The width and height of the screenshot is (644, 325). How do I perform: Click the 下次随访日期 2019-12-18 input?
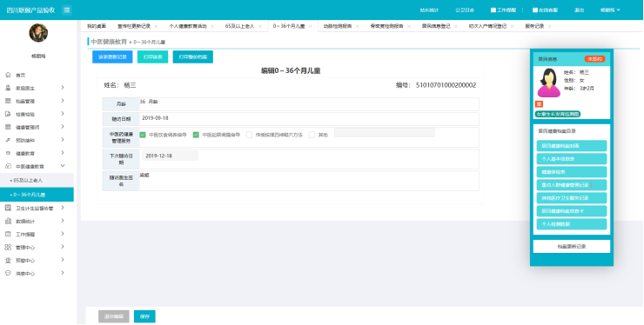[x=170, y=156]
